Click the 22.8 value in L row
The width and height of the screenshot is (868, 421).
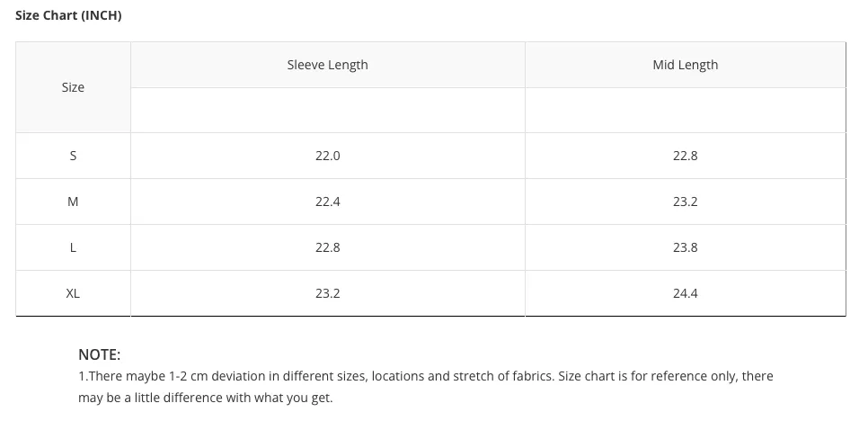coord(328,247)
